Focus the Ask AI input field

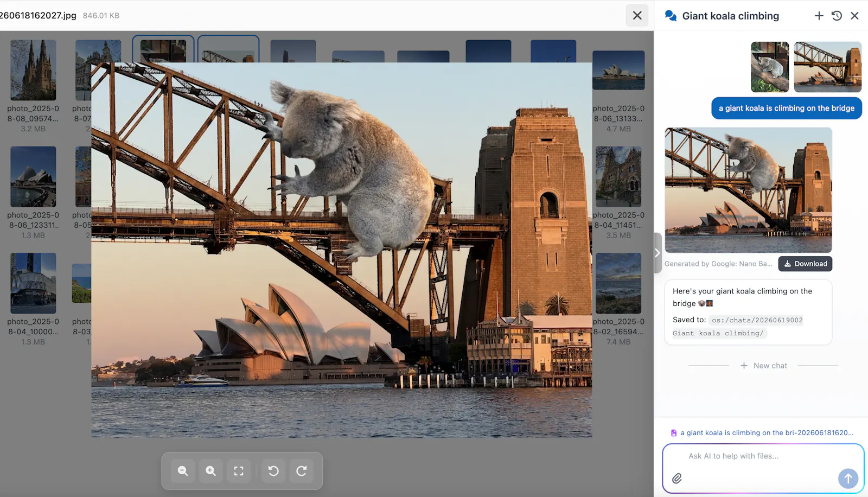click(763, 456)
